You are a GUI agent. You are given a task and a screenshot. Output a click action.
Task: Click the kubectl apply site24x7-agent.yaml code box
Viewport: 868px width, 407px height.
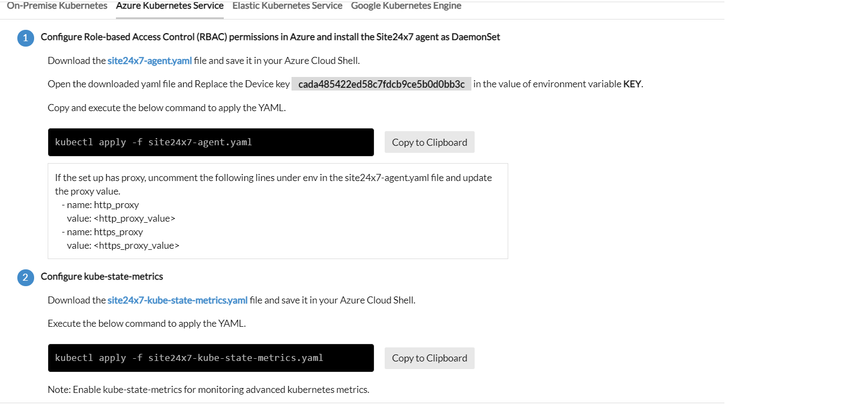211,142
